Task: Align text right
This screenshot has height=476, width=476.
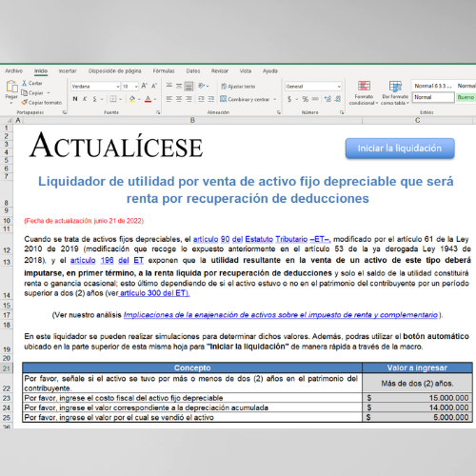Action: [x=188, y=99]
